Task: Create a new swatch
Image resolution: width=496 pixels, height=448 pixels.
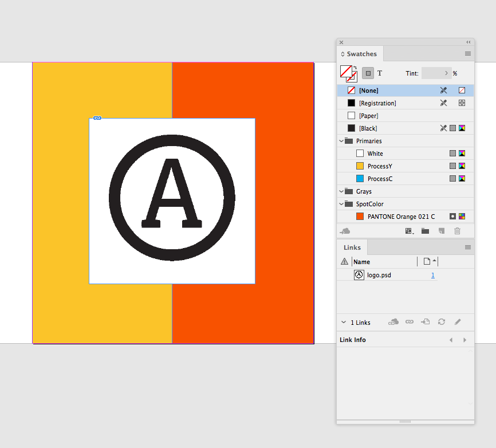Action: pyautogui.click(x=441, y=231)
